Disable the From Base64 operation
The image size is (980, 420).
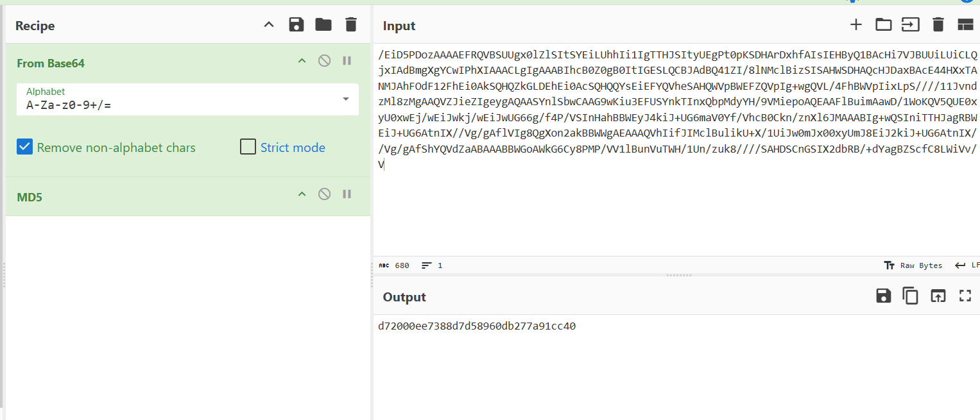click(325, 61)
